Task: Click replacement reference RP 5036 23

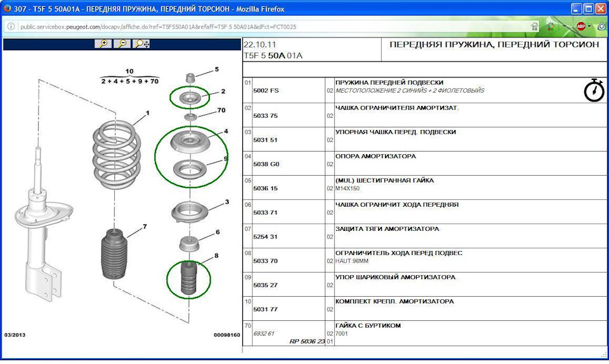Action: (x=307, y=342)
